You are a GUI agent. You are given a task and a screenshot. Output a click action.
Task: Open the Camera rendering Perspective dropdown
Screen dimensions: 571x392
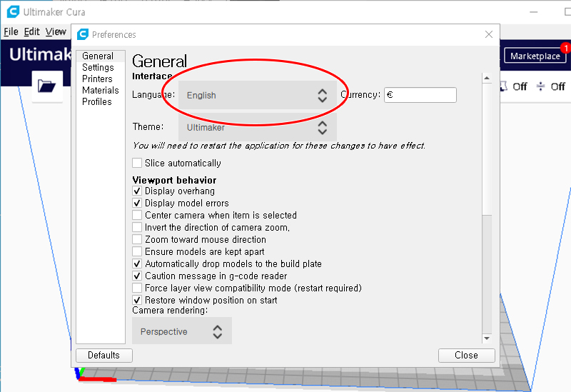[182, 331]
